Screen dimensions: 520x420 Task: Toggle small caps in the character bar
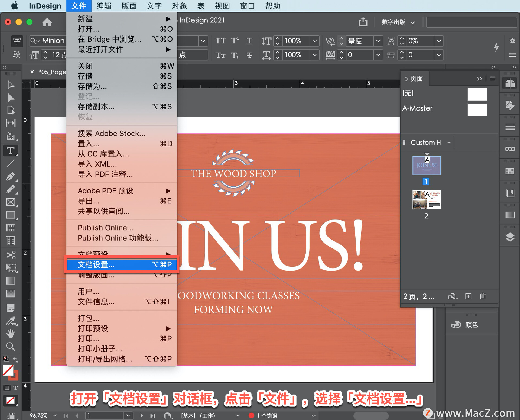point(221,55)
